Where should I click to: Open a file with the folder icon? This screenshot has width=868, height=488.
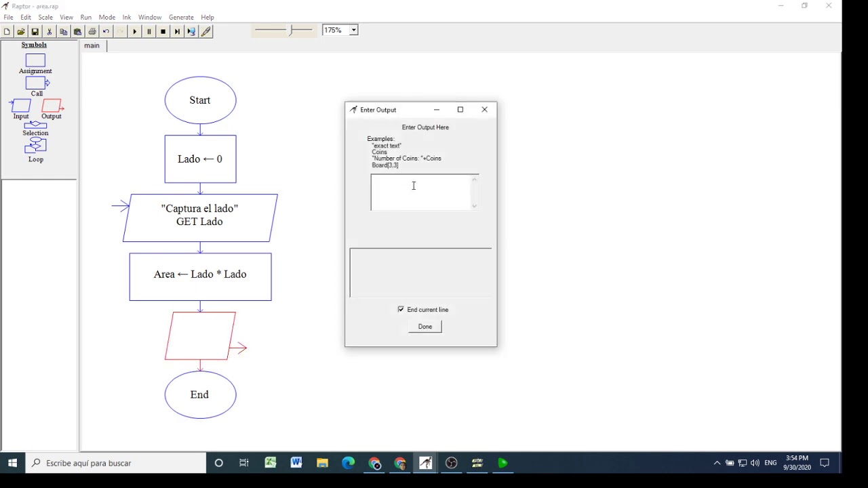21,31
